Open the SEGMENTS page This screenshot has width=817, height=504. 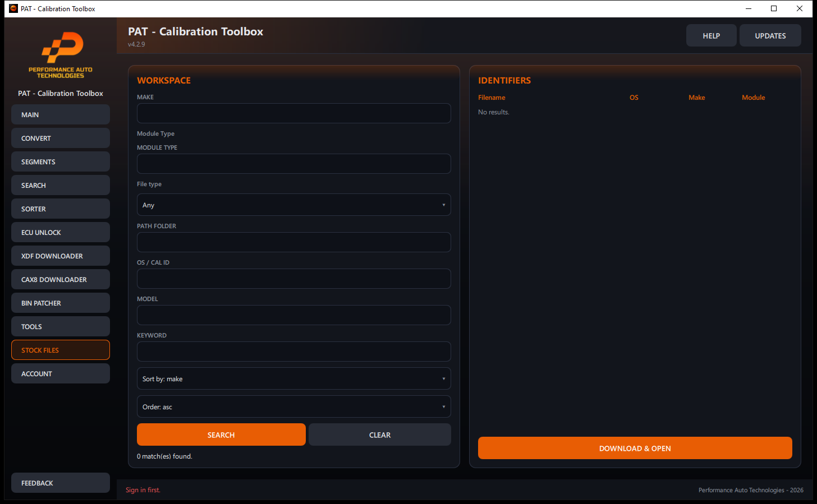(x=61, y=161)
